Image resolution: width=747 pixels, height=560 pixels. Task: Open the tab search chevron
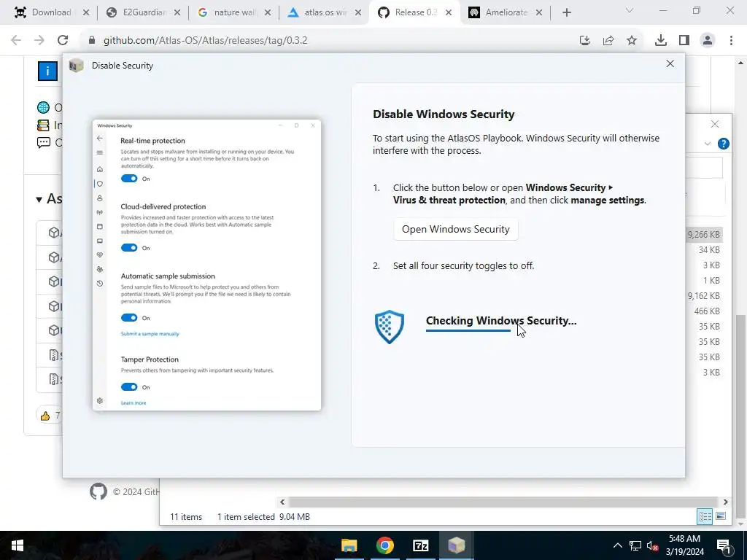click(630, 10)
